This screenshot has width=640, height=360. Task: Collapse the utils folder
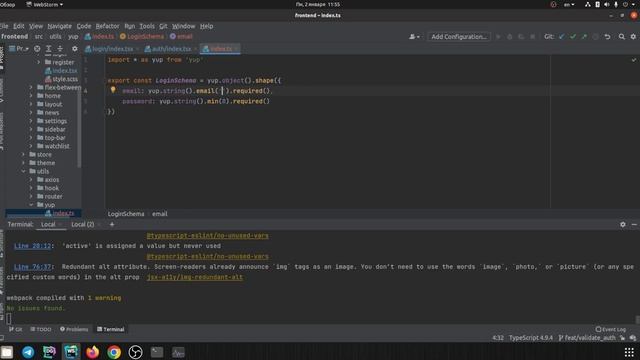[x=23, y=171]
